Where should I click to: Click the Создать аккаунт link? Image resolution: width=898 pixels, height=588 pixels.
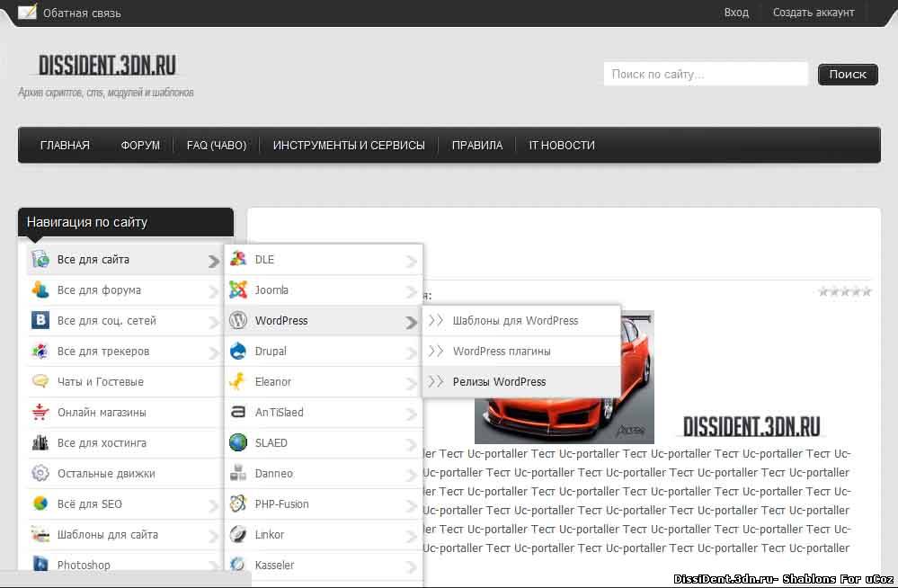tap(814, 12)
